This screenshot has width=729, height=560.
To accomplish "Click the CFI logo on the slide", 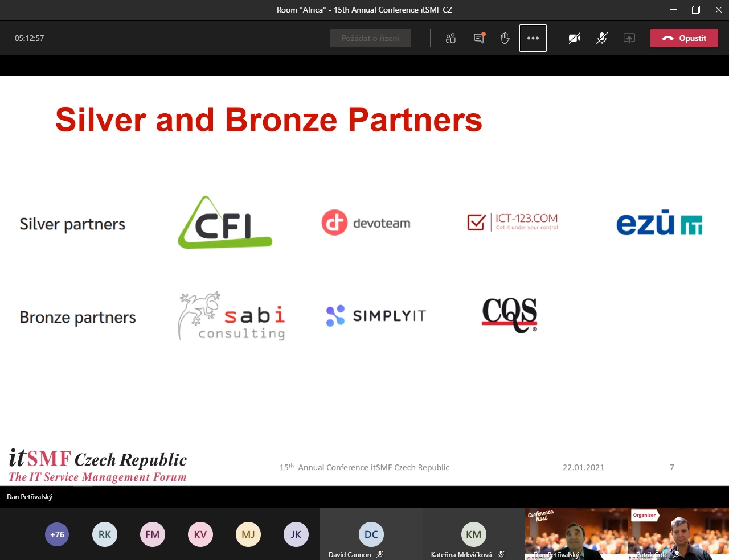I will pyautogui.click(x=225, y=223).
